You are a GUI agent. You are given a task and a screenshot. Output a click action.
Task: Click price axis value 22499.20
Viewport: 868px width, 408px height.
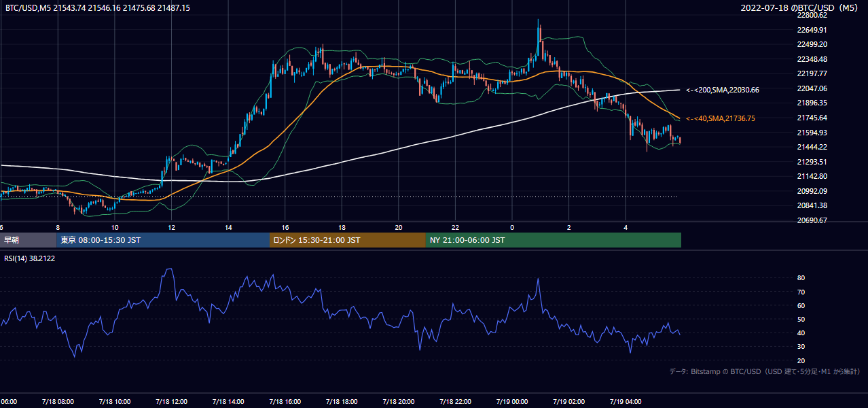812,44
